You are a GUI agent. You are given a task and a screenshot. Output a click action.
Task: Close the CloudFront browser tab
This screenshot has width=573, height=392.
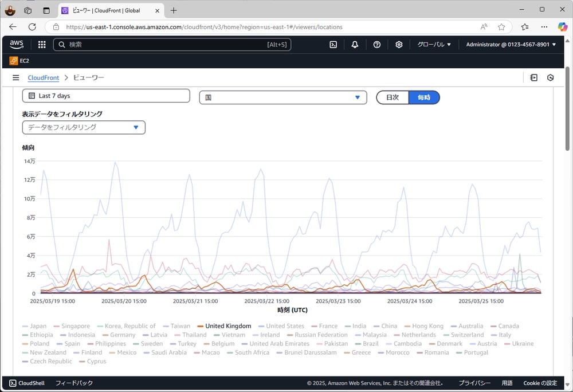[x=157, y=10]
